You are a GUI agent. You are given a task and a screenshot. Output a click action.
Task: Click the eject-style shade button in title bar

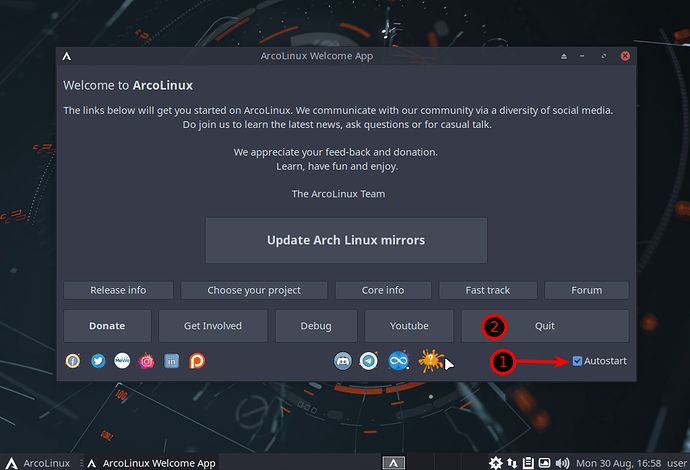564,56
